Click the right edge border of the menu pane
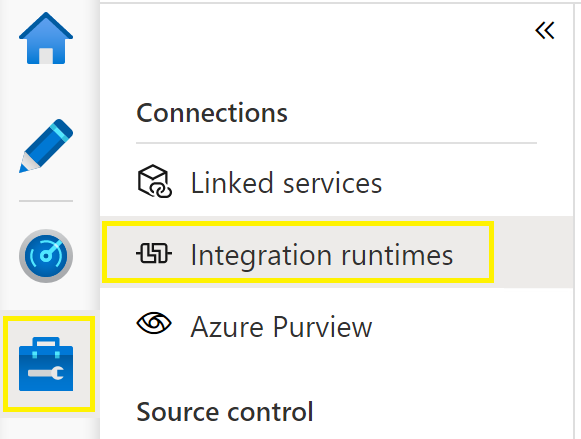Viewport: 581px width, 439px height. (574, 222)
